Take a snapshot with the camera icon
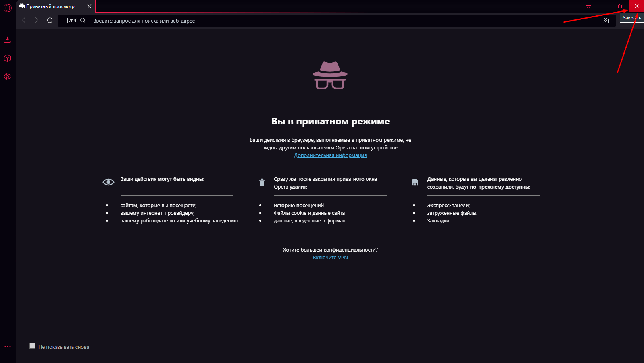Screen dimensions: 644x363 pos(606,21)
